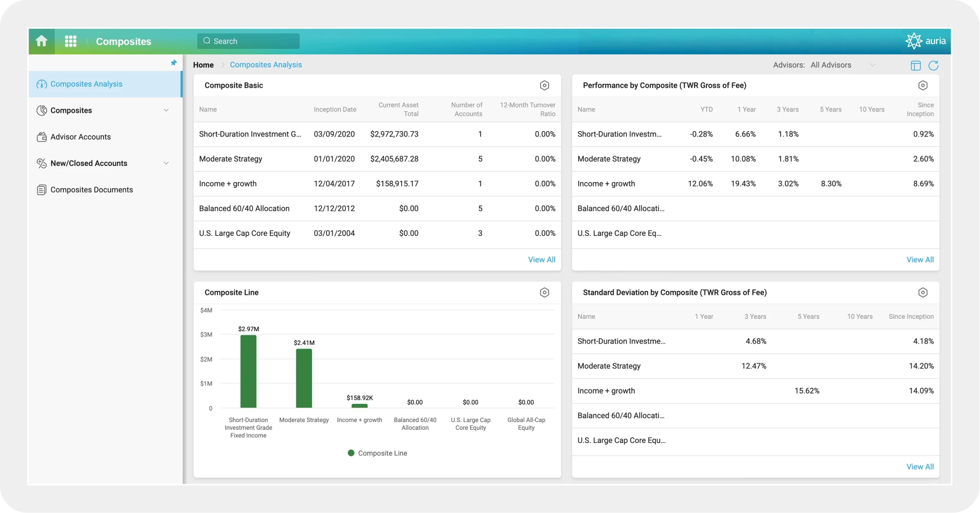
Task: Click the dashboard layout icon
Action: 916,66
